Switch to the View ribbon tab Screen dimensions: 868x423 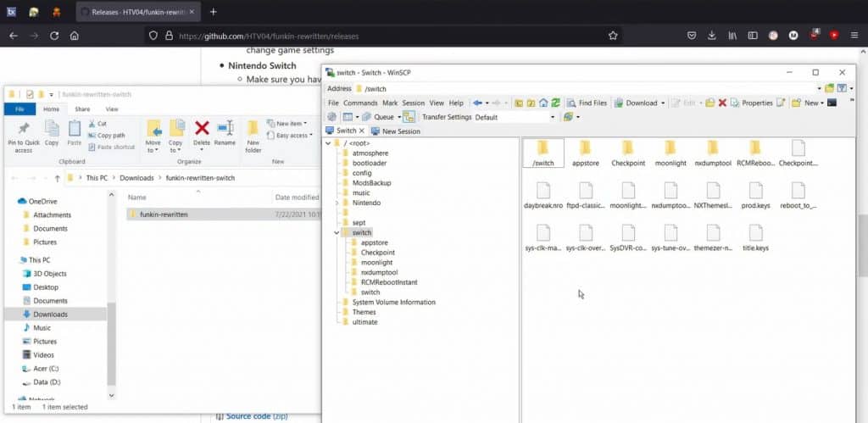[x=112, y=109]
